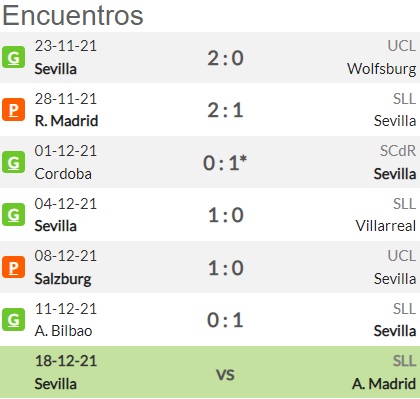Select the A. Madrid team name
Image resolution: width=420 pixels, height=399 pixels.
[x=384, y=384]
